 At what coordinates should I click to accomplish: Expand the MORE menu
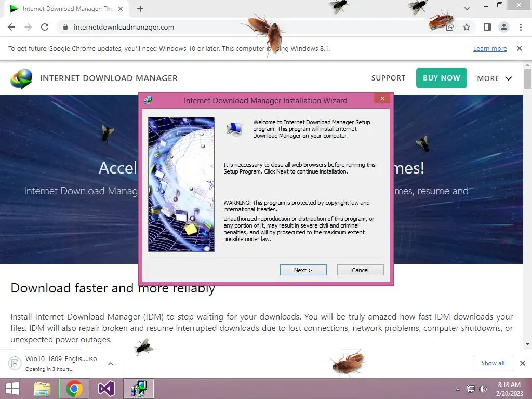(495, 78)
